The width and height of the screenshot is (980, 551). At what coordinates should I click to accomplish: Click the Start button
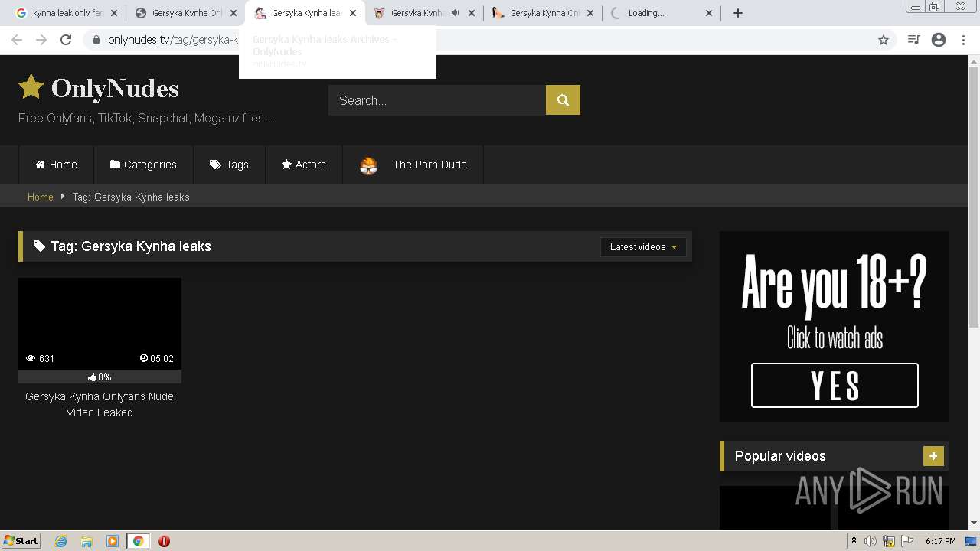(x=21, y=541)
